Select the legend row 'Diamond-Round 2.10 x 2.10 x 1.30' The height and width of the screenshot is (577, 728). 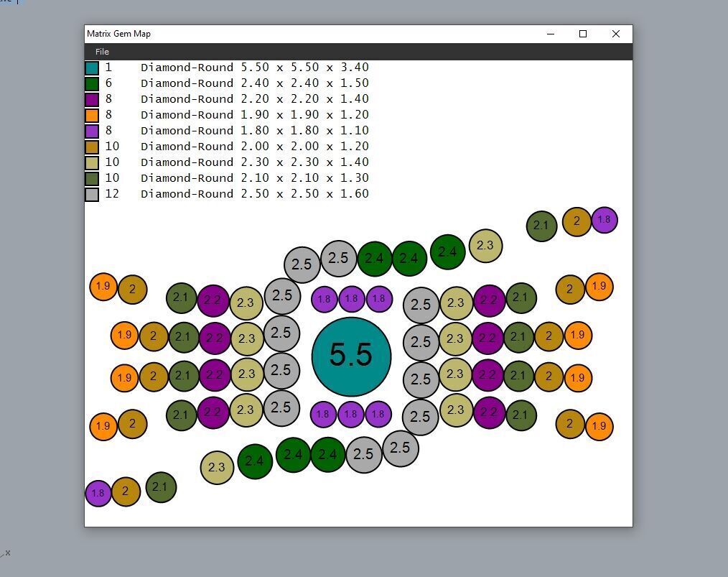coord(255,178)
